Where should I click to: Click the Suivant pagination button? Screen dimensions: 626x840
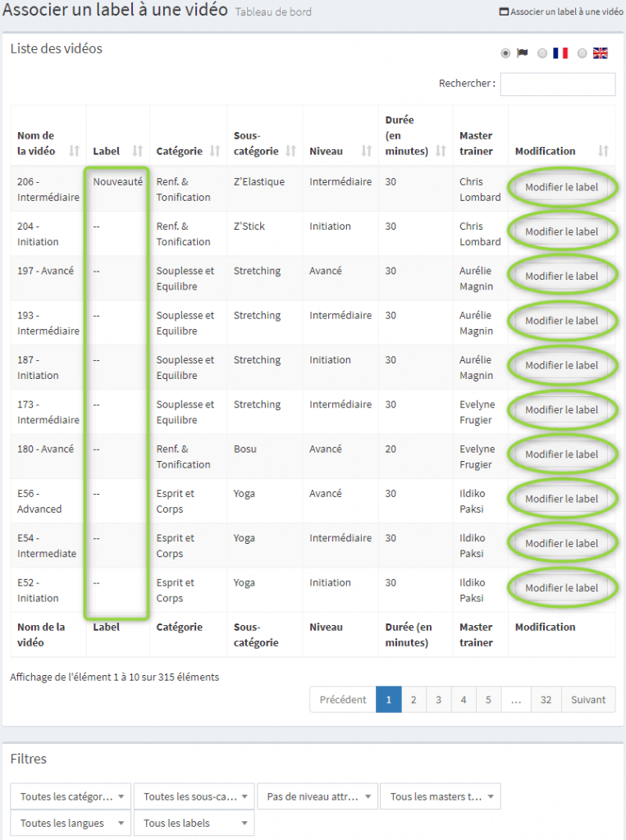pos(588,700)
